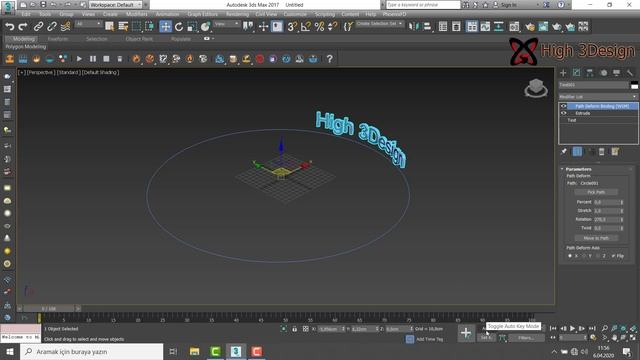640x360 pixels.
Task: Activate the Select and Rotate tool
Action: 179,27
